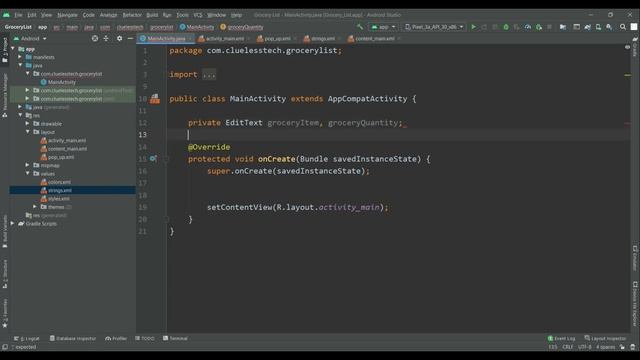Viewport: 640px width, 360px height.
Task: Toggle the Project tool window side tab
Action: click(x=4, y=50)
